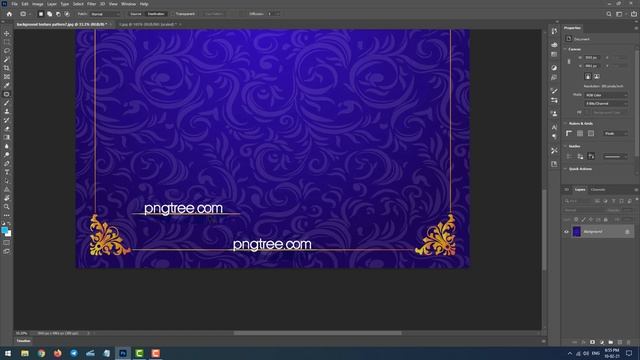Screen dimensions: 640x360
Task: Select the Move tool
Action: click(x=7, y=33)
